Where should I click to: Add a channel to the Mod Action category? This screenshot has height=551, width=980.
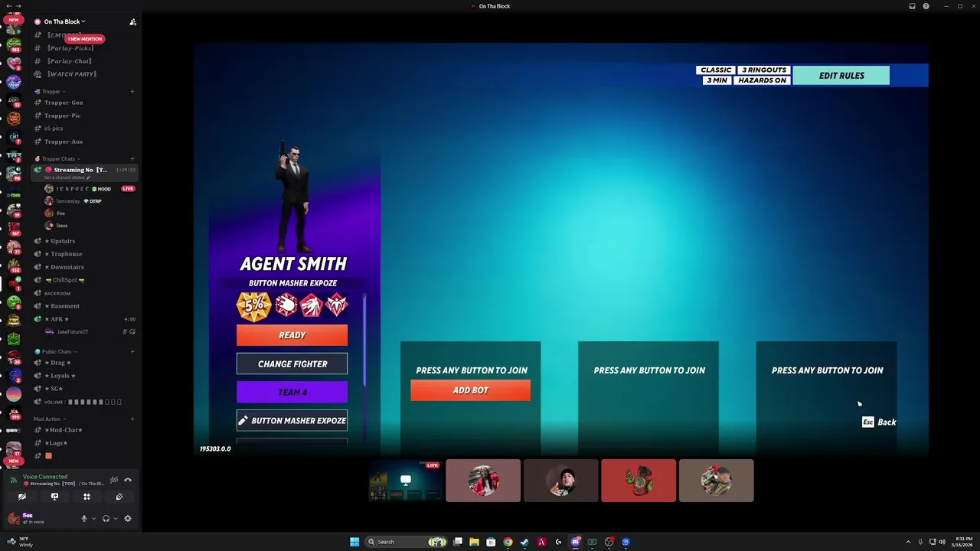click(132, 419)
